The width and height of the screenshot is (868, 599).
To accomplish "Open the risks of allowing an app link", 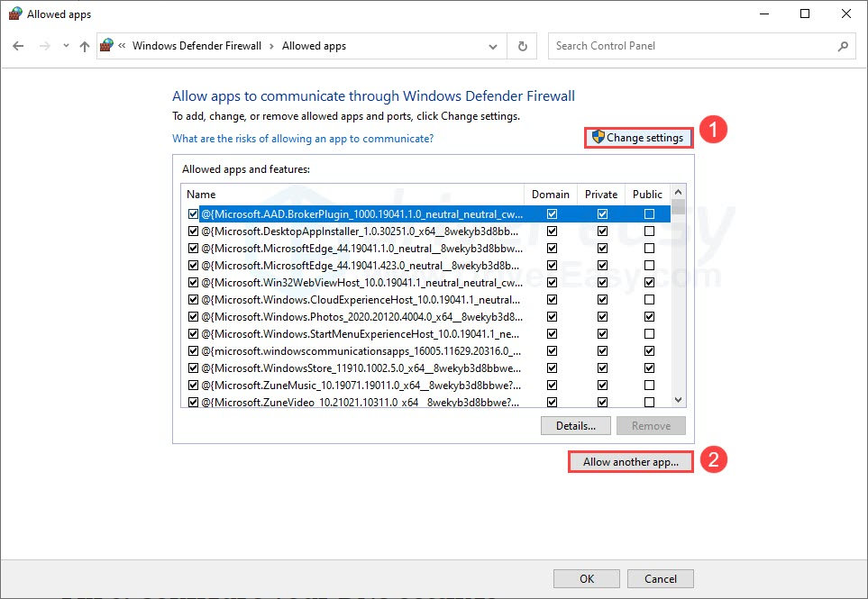I will tap(303, 139).
